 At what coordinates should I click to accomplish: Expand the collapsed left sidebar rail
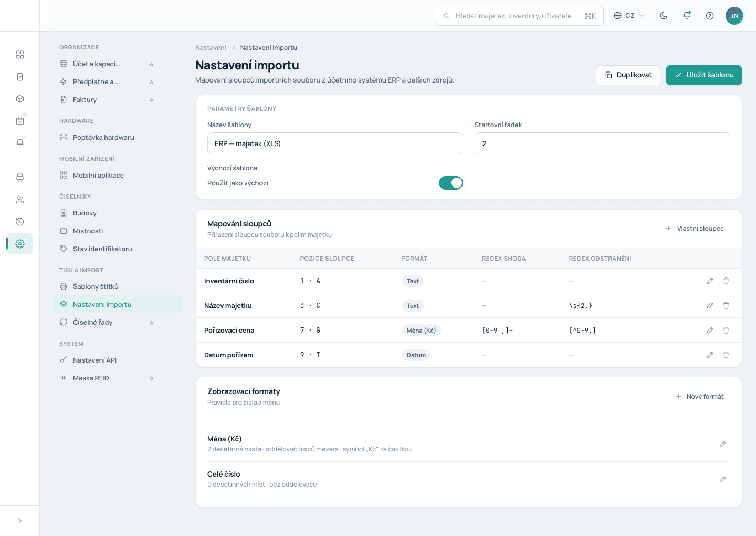coord(20,521)
